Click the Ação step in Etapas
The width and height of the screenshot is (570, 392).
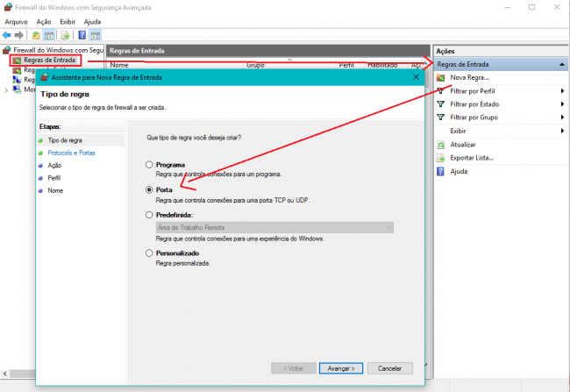(54, 166)
